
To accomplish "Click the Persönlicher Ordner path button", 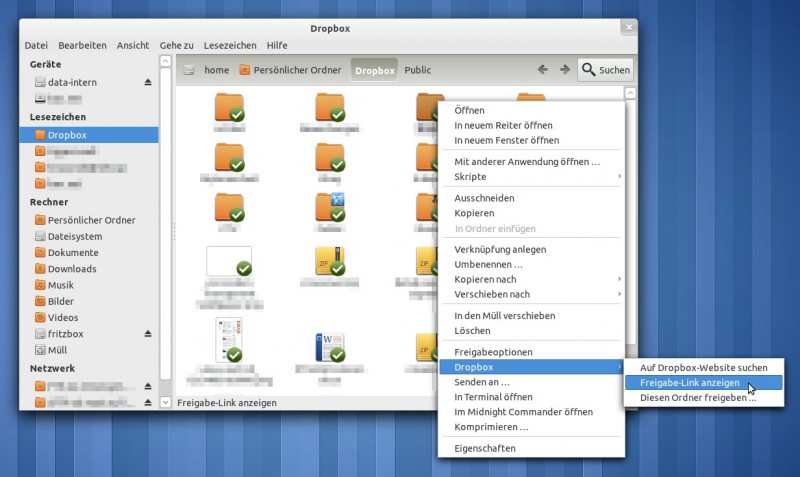I will tap(289, 70).
